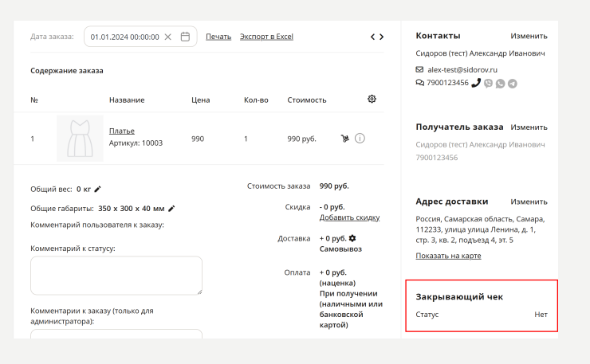Click the envelope icon beside the email
Viewport: 590px width, 364px height.
(419, 69)
